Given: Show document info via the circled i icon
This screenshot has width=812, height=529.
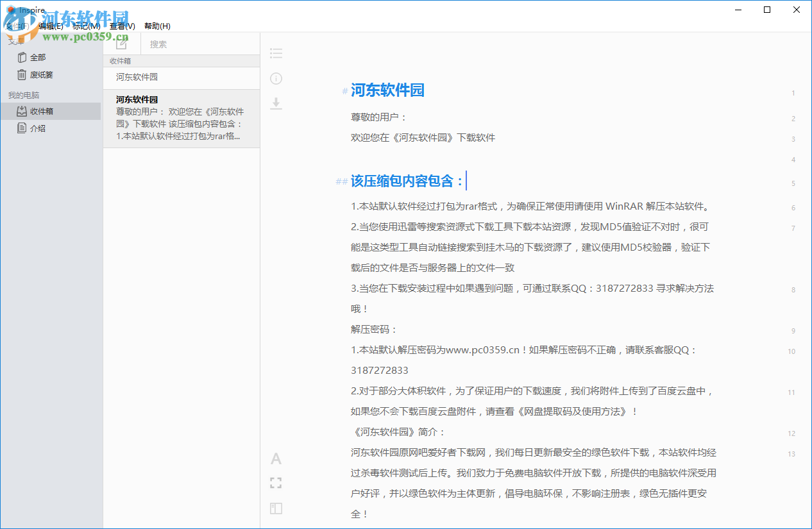Looking at the screenshot, I should point(276,79).
